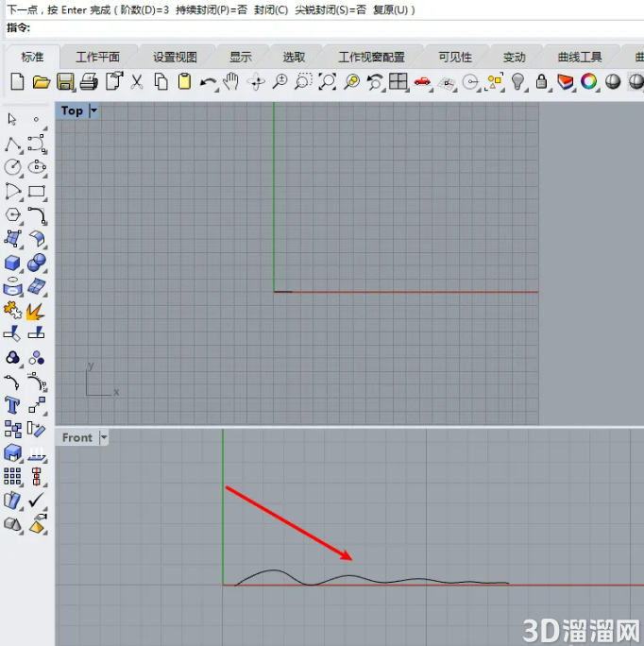This screenshot has height=646, width=644.
Task: Save the model with the floppy disk icon
Action: (65, 81)
